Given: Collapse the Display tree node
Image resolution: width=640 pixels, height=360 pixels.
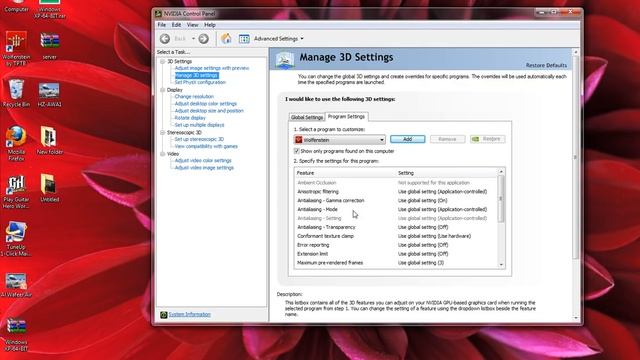Looking at the screenshot, I should tap(162, 90).
